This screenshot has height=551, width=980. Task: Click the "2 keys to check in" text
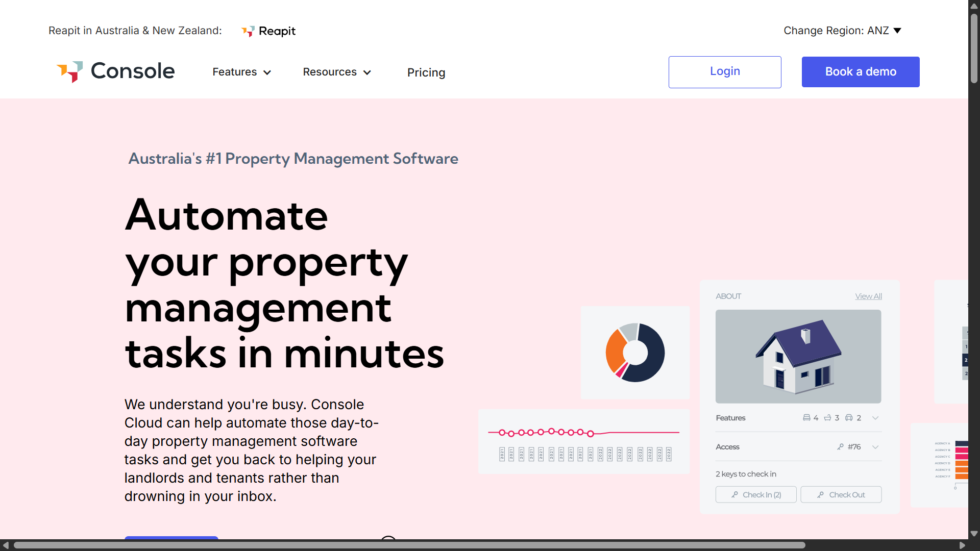click(x=746, y=474)
